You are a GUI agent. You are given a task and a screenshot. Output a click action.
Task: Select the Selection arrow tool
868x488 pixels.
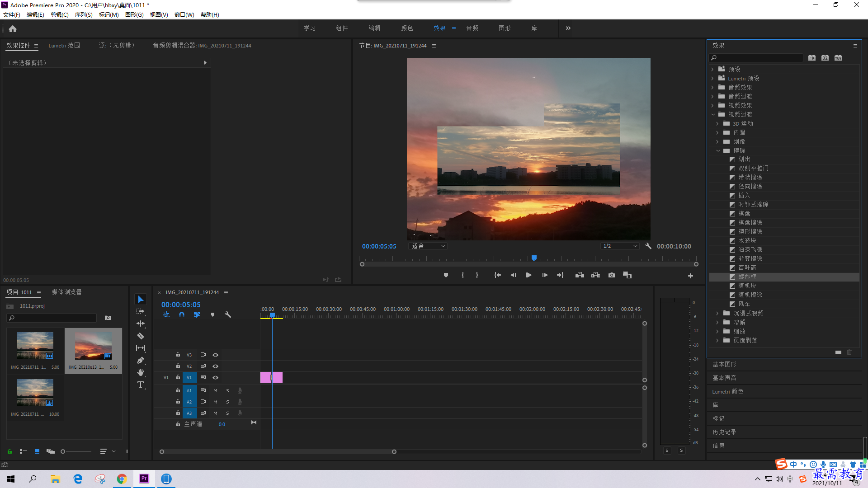pyautogui.click(x=141, y=300)
